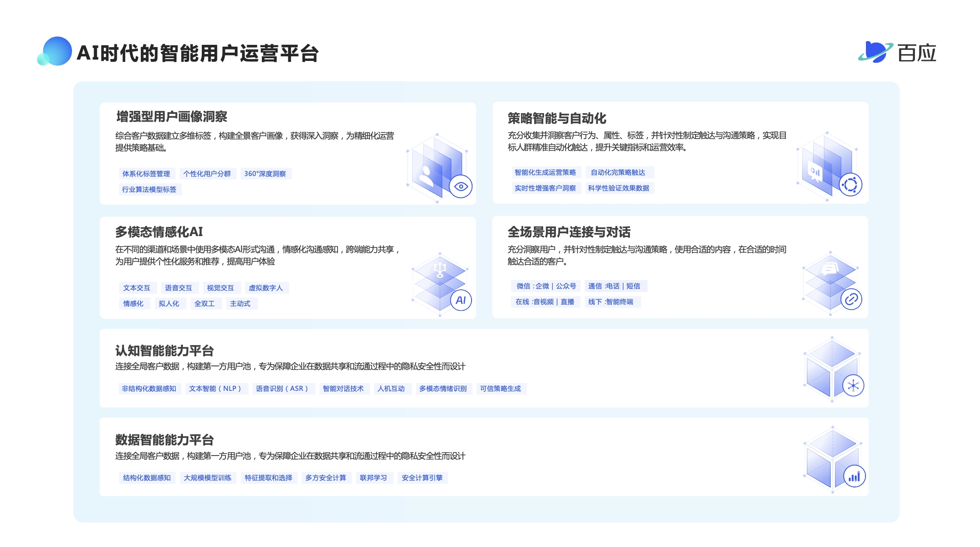
Task: Click the link chain icon in 全场景用户连接与对话 card
Action: point(851,299)
